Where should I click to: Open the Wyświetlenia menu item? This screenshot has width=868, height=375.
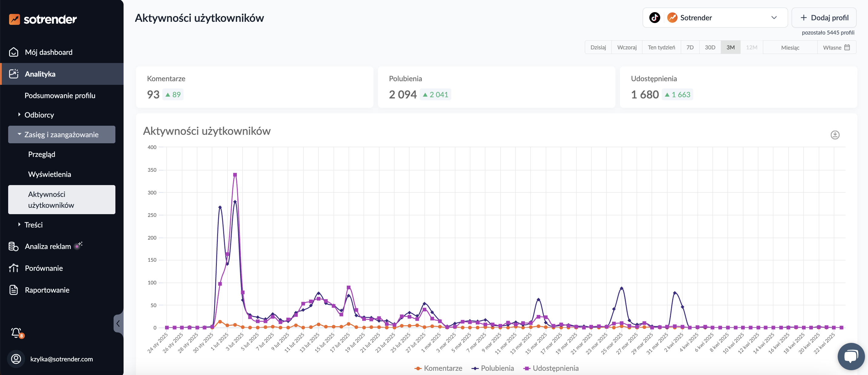click(50, 174)
